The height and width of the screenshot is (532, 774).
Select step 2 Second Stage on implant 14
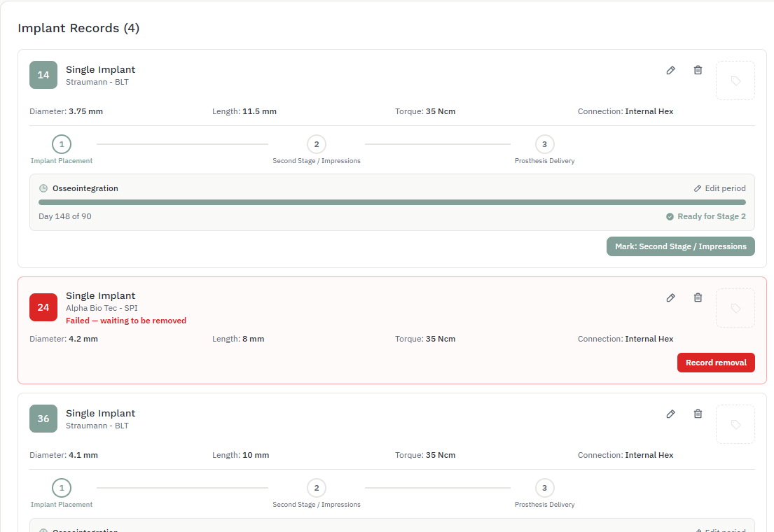(x=317, y=145)
